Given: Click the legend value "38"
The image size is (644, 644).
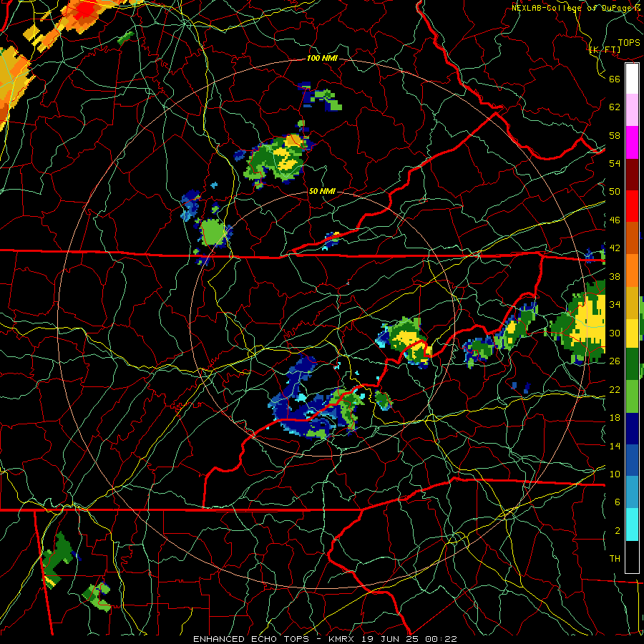Looking at the screenshot, I should 615,276.
